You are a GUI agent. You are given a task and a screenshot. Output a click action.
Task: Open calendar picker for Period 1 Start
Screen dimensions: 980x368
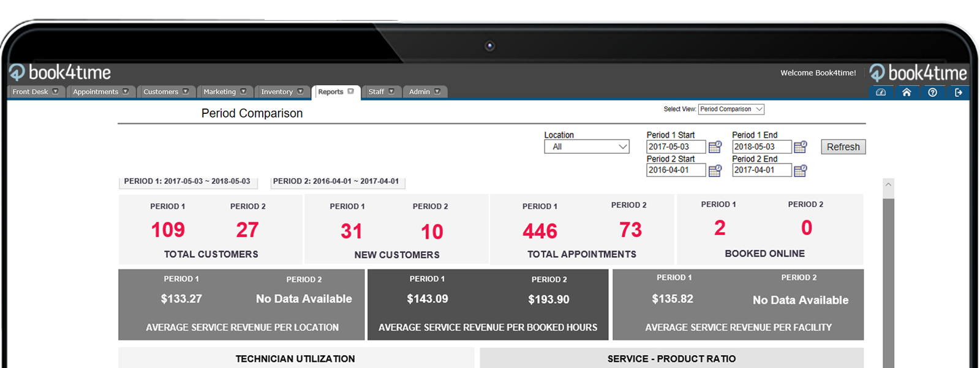(715, 147)
